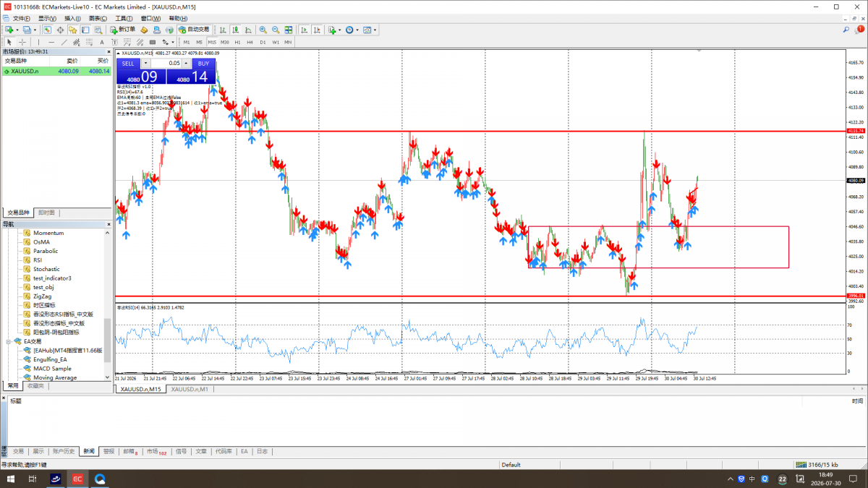This screenshot has height=488, width=868.
Task: Click the lot volume 0.05 input field
Action: click(x=166, y=64)
